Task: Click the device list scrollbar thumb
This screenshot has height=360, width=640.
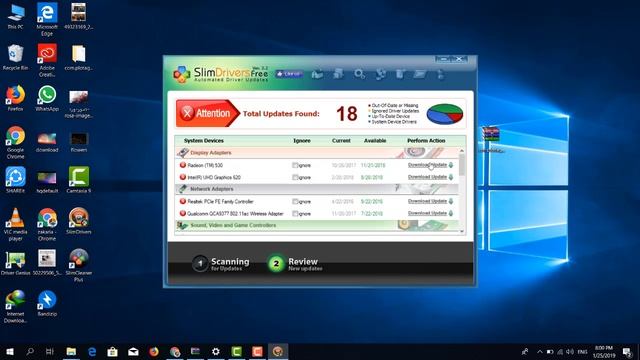Action: 462,165
